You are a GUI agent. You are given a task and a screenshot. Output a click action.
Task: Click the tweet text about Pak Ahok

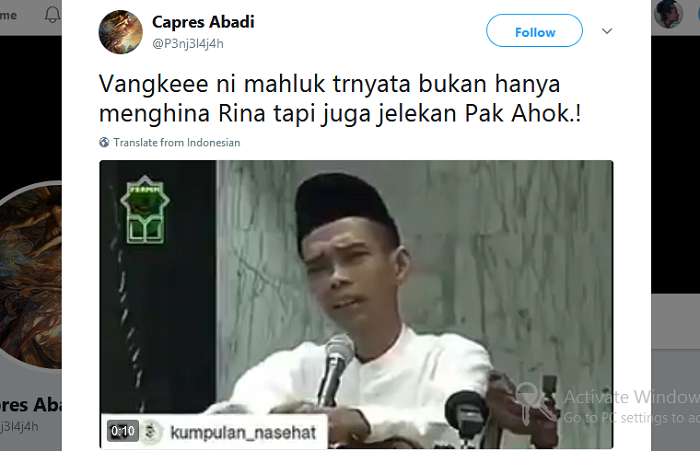click(x=340, y=98)
